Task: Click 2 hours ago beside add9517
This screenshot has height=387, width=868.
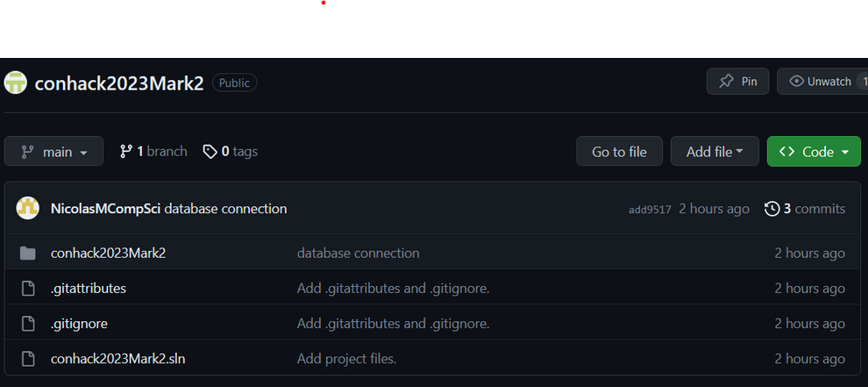Action: (714, 209)
